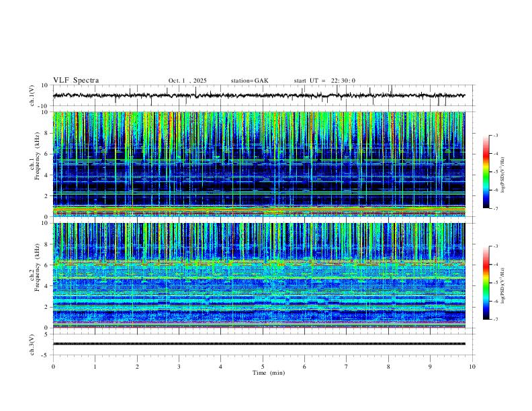Click time axis tick label "6"
Viewport: 532px width, 411px height.
click(x=304, y=367)
